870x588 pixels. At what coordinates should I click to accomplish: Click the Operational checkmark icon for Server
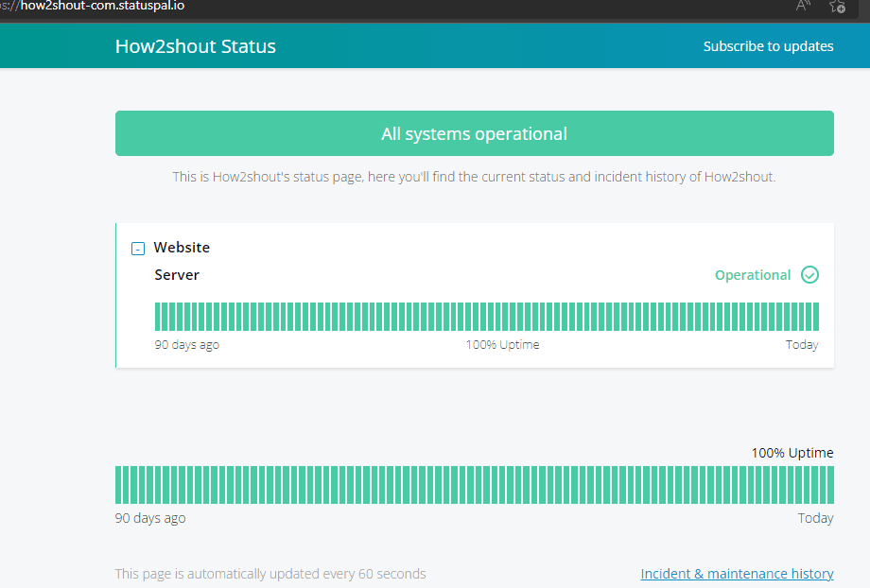pos(809,274)
